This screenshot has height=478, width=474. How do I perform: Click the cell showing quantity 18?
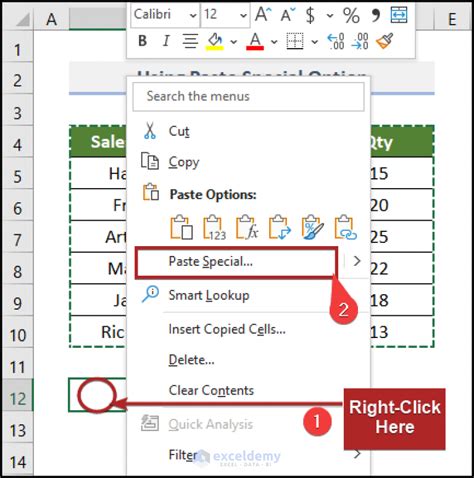tap(402, 300)
